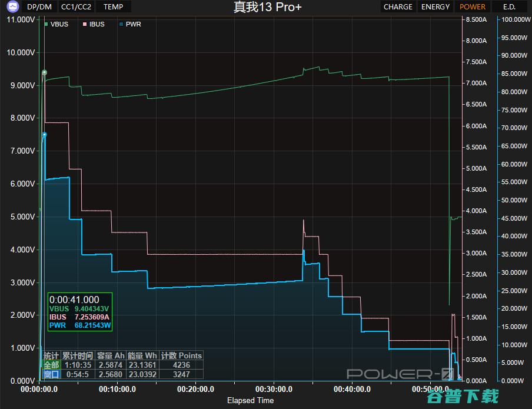Viewport: 532px width, 409px height.
Task: Open the ENERGY tab
Action: pyautogui.click(x=435, y=7)
